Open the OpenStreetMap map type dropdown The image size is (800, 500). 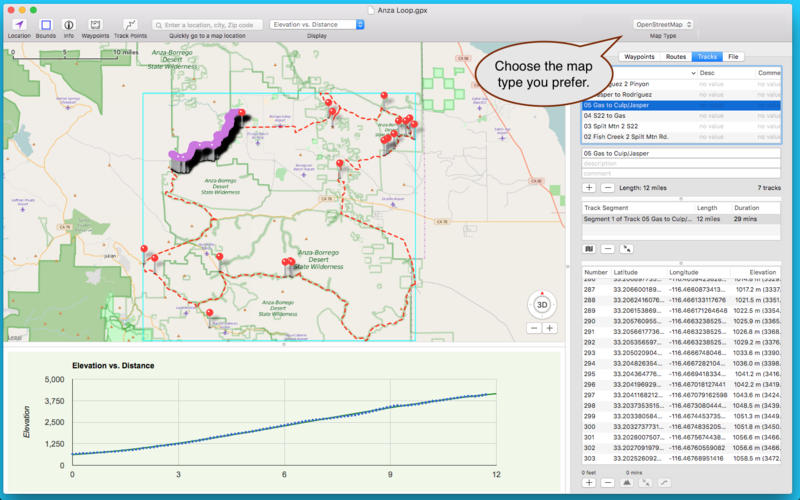(663, 24)
